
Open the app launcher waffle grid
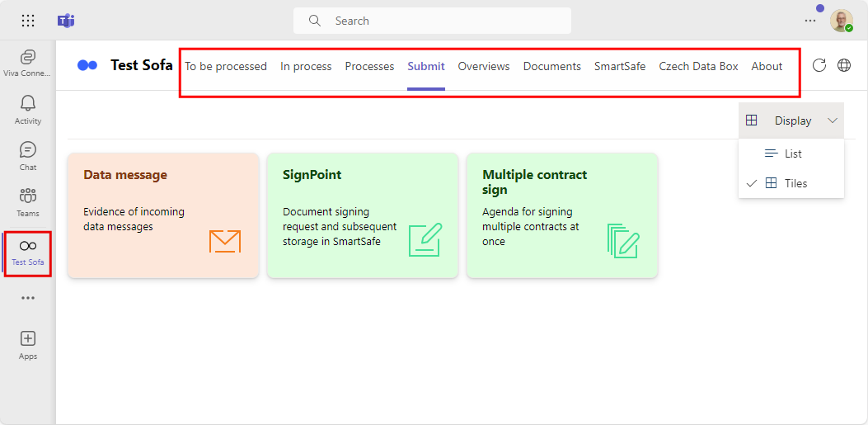(28, 21)
